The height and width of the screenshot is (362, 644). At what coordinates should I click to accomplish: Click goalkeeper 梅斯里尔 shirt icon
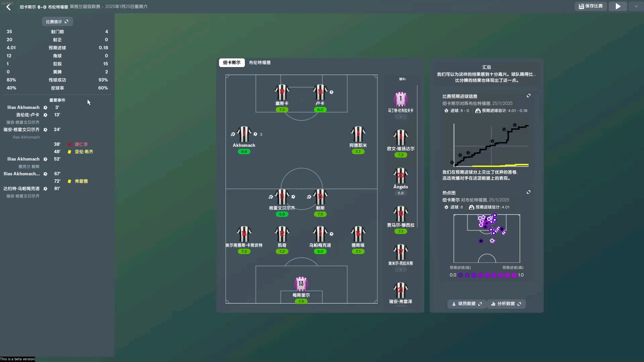coord(301,284)
